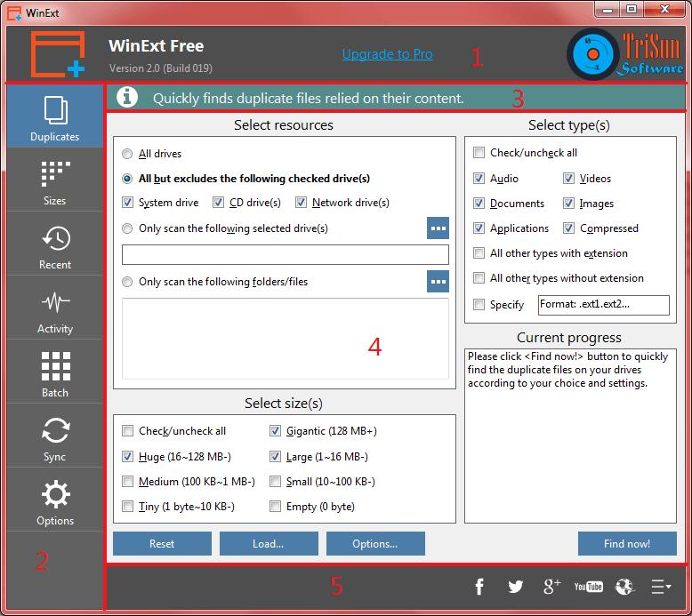
Task: Uncheck the System drive checkbox
Action: point(127,203)
